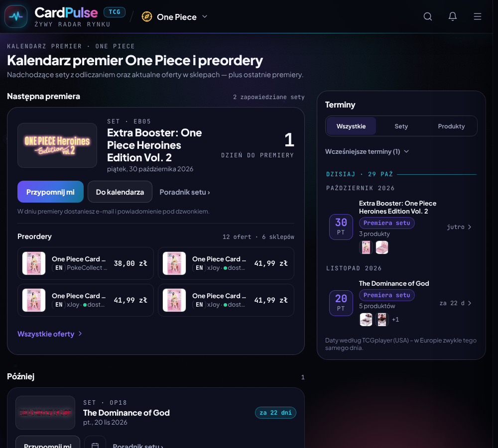
Task: Switch to the Sety tab
Action: point(401,126)
